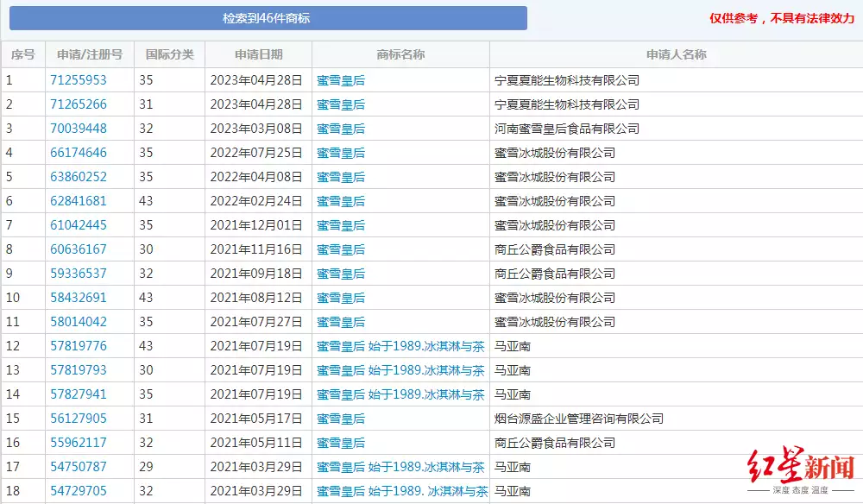Click the 申请/注册号 column header
Viewport: 863px width, 504px height.
click(x=90, y=54)
